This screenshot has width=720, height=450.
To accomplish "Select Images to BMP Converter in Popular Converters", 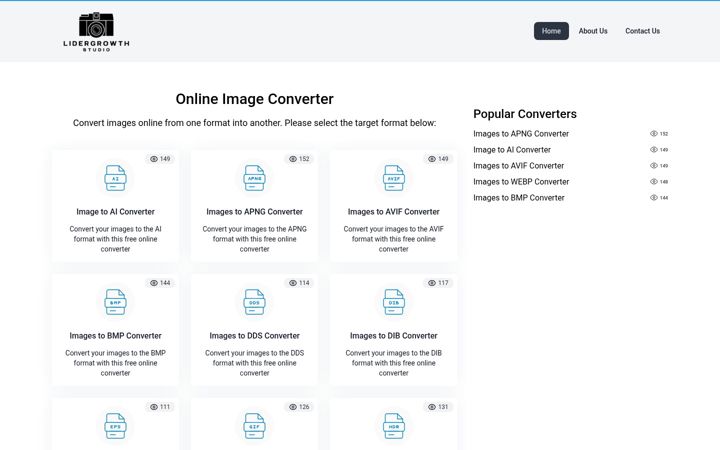I will click(x=518, y=198).
